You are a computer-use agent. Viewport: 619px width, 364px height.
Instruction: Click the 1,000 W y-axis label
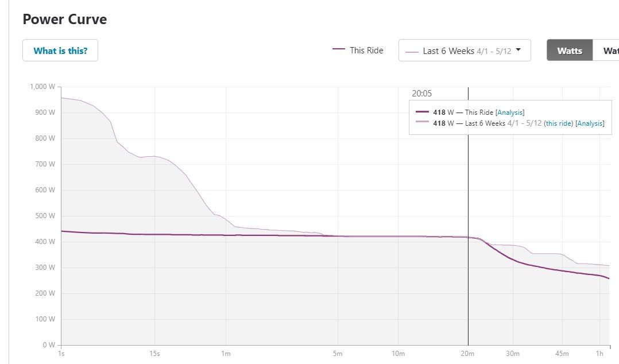point(42,87)
